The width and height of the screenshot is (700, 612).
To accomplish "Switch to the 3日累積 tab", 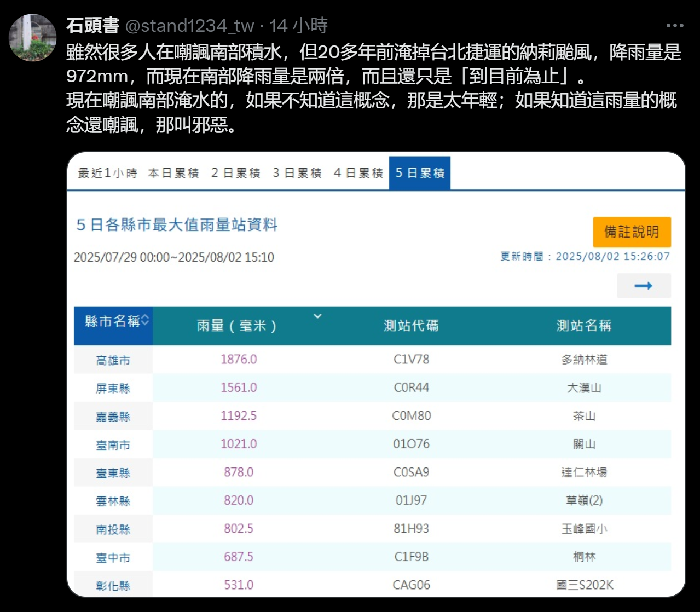I will [297, 173].
